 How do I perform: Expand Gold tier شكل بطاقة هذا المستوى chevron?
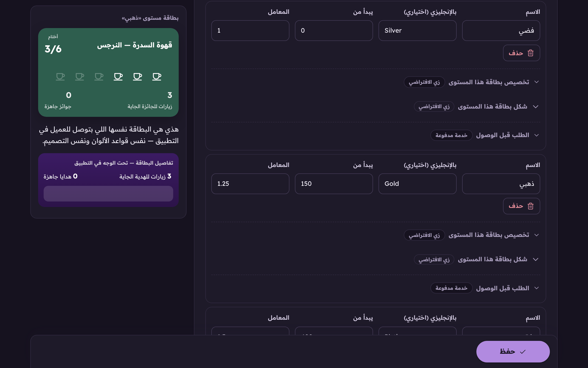point(536,259)
